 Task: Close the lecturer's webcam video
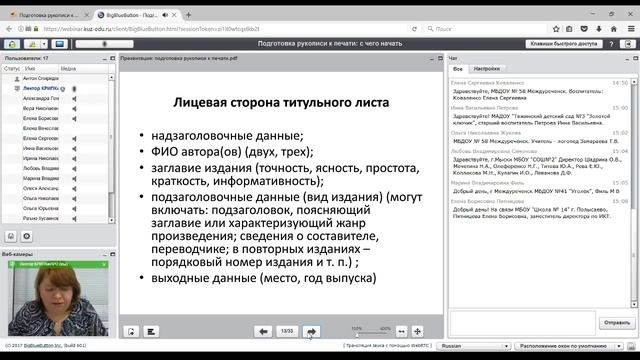tap(104, 264)
